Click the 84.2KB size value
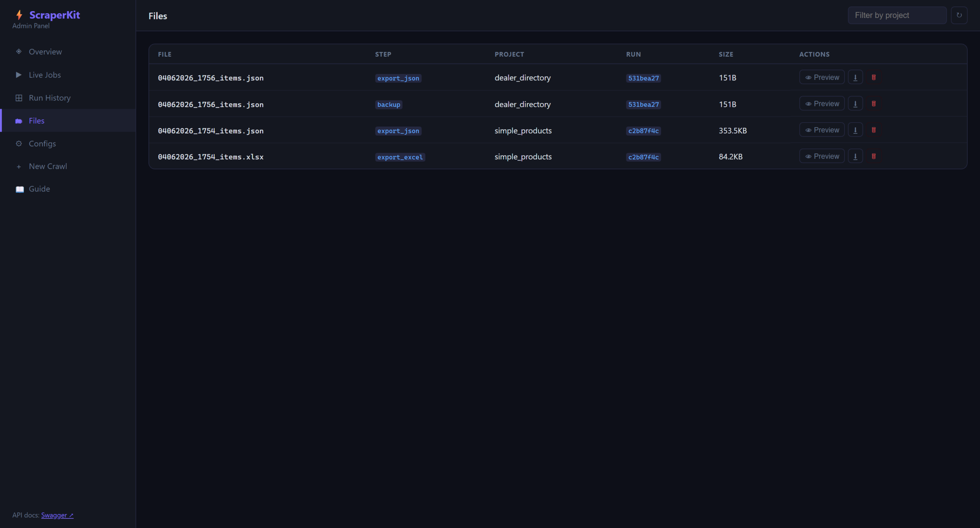Viewport: 980px width, 528px height. [730, 157]
